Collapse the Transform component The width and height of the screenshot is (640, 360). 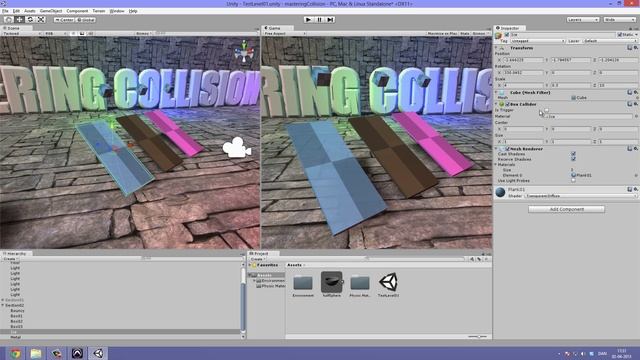coord(497,48)
